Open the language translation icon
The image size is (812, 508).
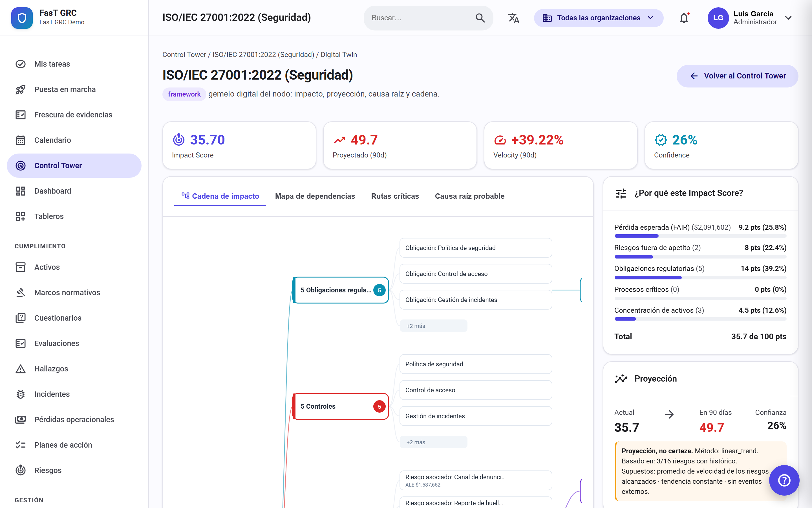pyautogui.click(x=513, y=18)
